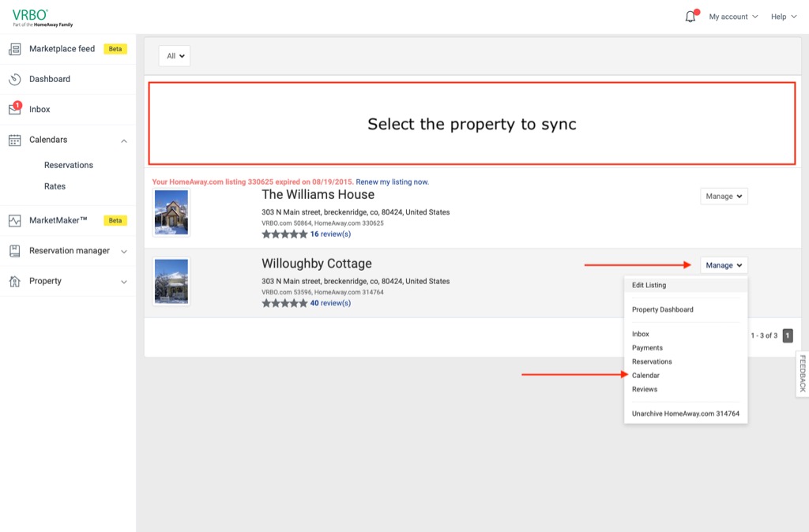
Task: Click Beta badge next to MarketMaker
Action: (x=115, y=221)
